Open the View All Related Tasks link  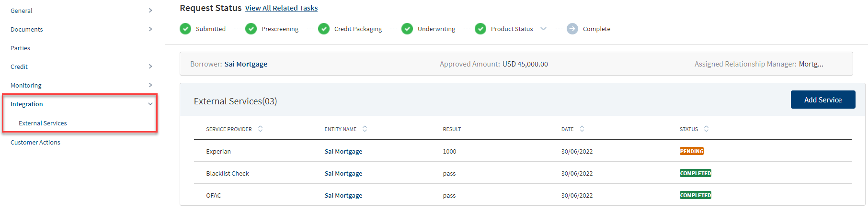tap(281, 8)
